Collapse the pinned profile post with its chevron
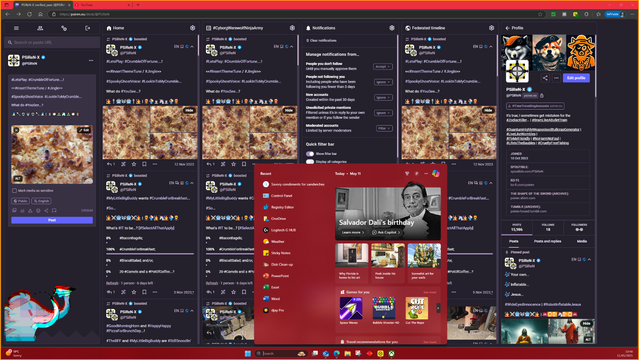The width and height of the screenshot is (639, 360). coord(589,259)
